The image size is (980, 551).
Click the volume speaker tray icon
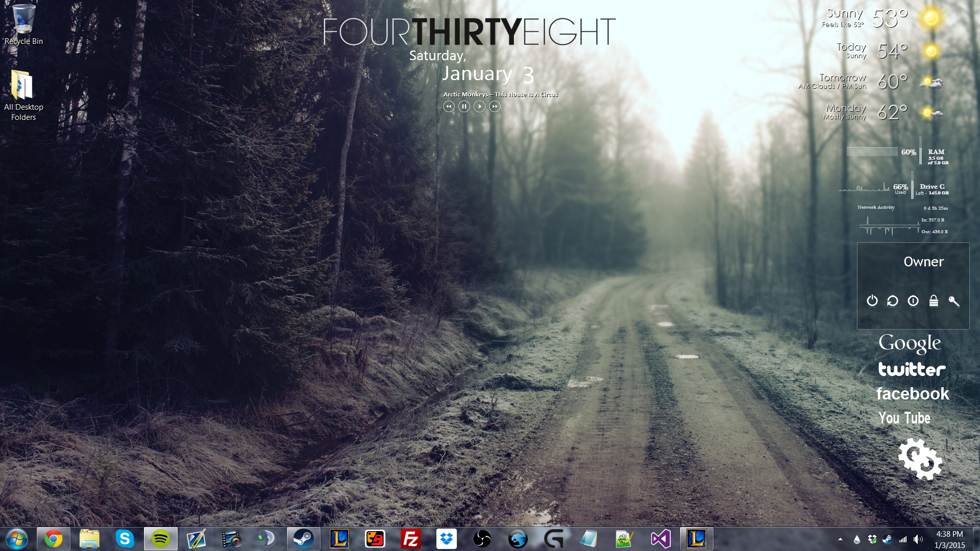coord(918,539)
